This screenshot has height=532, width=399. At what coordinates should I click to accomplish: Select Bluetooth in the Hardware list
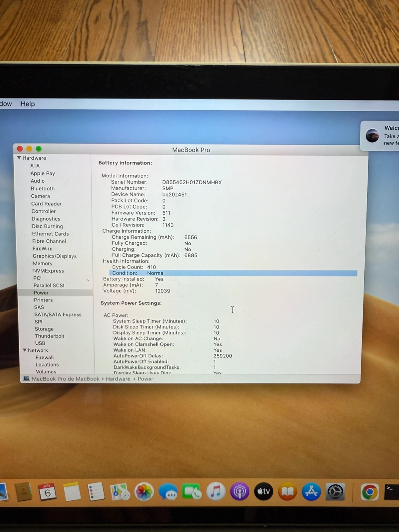coord(42,188)
